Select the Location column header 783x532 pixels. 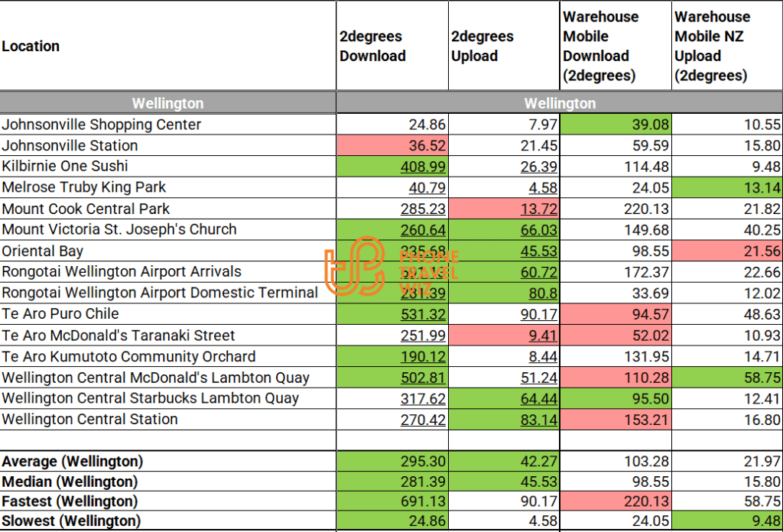(31, 47)
